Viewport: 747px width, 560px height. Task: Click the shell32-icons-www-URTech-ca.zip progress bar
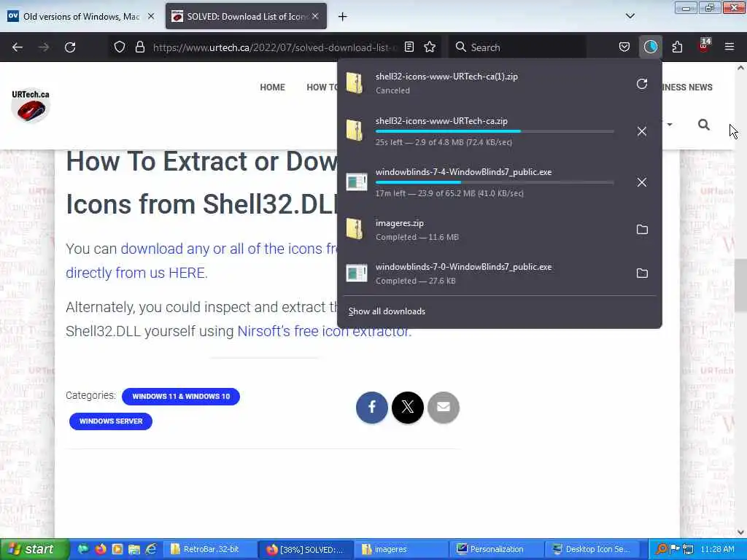tap(495, 131)
